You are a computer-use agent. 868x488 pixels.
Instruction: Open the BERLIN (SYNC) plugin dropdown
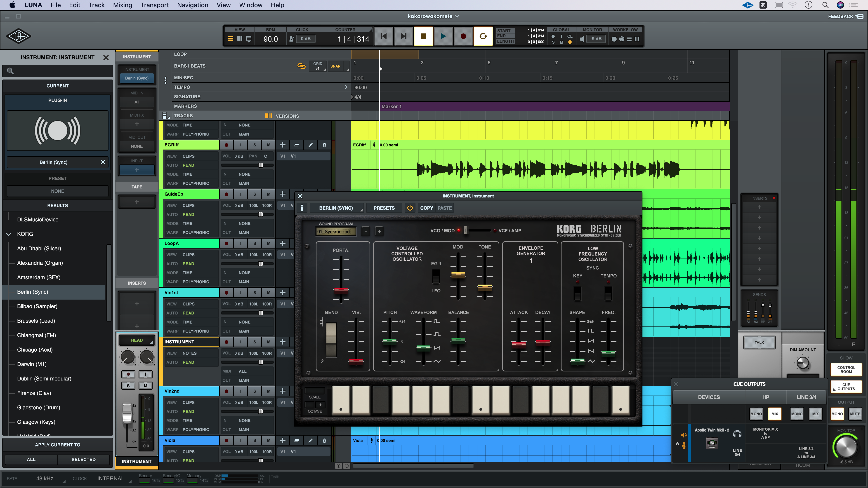click(x=336, y=208)
